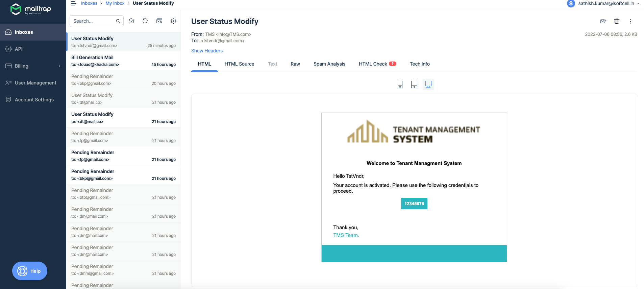Open inbox settings gear icon
This screenshot has height=289, width=644.
(173, 21)
